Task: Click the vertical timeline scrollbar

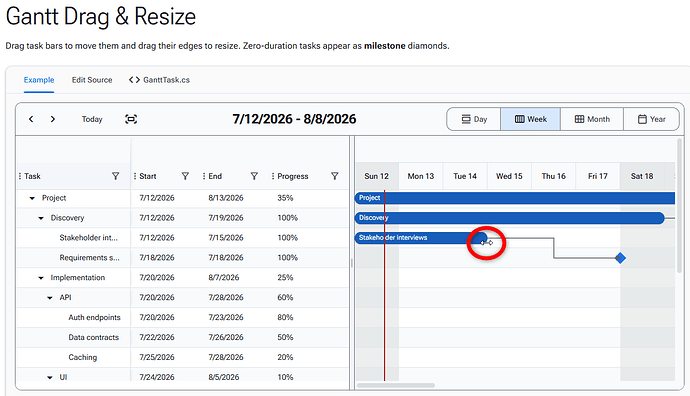Action: point(680,205)
